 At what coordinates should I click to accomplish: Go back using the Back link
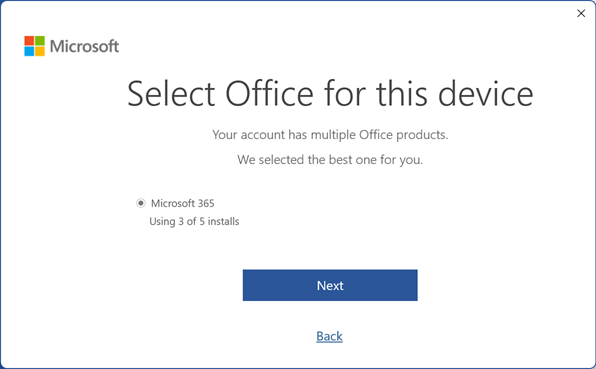tap(329, 336)
